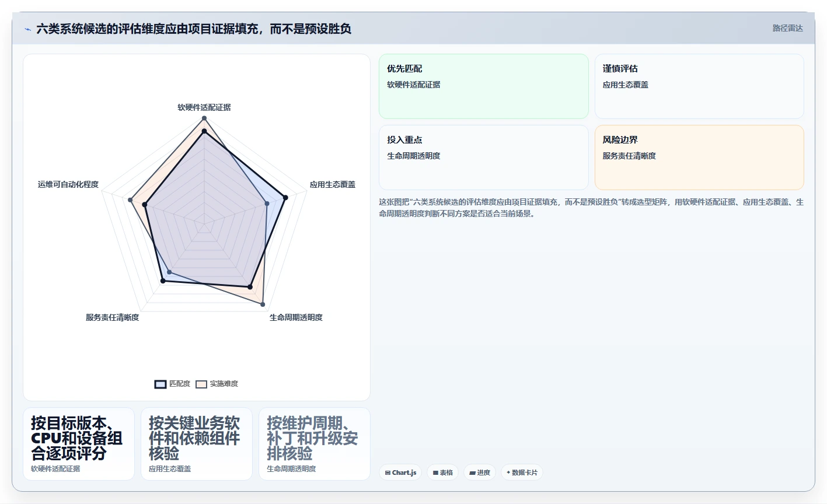Viewport: 827px width, 504px height.
Task: Select the Chart.js chip
Action: [400, 473]
